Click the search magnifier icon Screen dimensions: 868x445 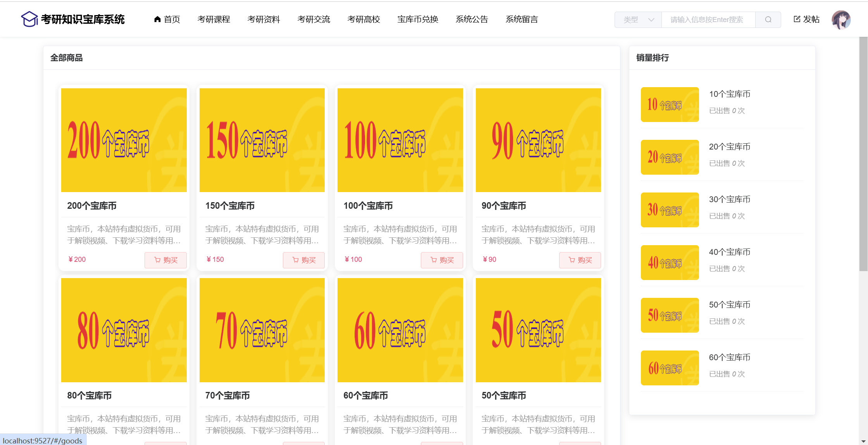coord(768,20)
